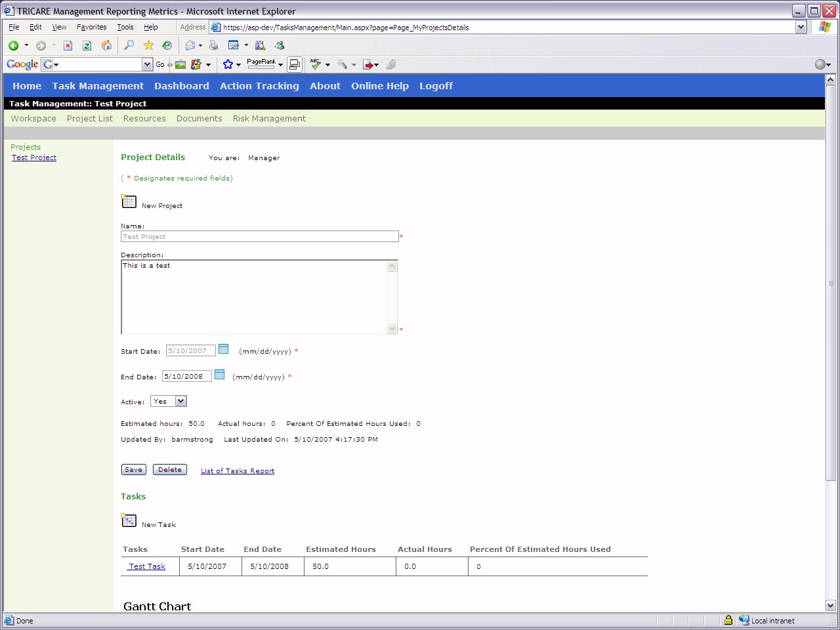Screen dimensions: 840x630
Task: Open the Google search box dropdown
Action: (147, 64)
